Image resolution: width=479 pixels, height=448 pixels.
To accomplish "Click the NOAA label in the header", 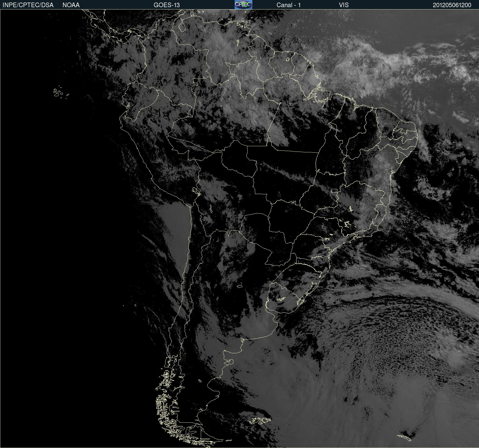I will coord(71,5).
